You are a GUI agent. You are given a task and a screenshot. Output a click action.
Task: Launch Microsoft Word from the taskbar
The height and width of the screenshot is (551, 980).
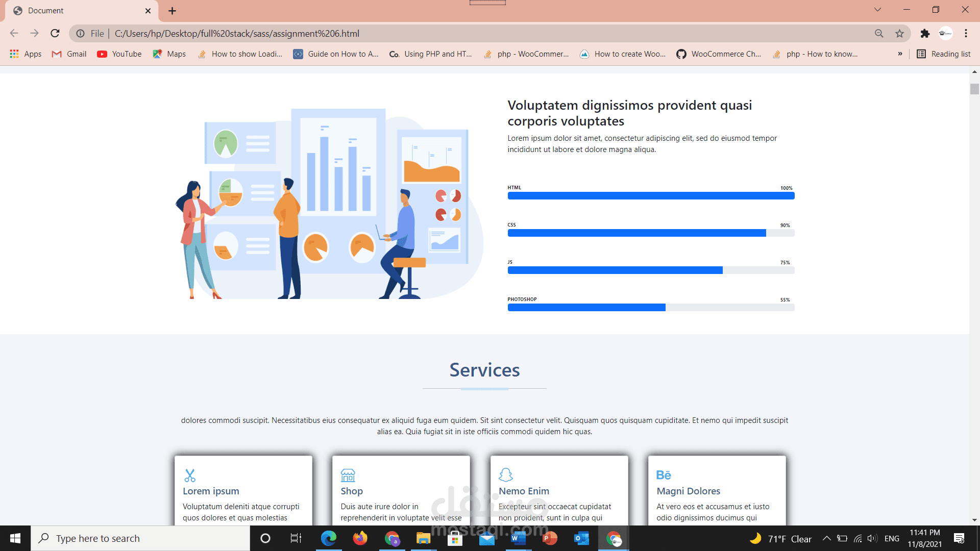point(519,538)
